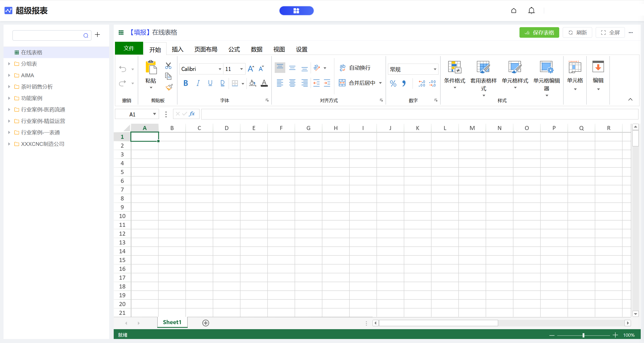Image resolution: width=644 pixels, height=343 pixels.
Task: Open the 合并后居中 dropdown arrow
Action: point(380,83)
